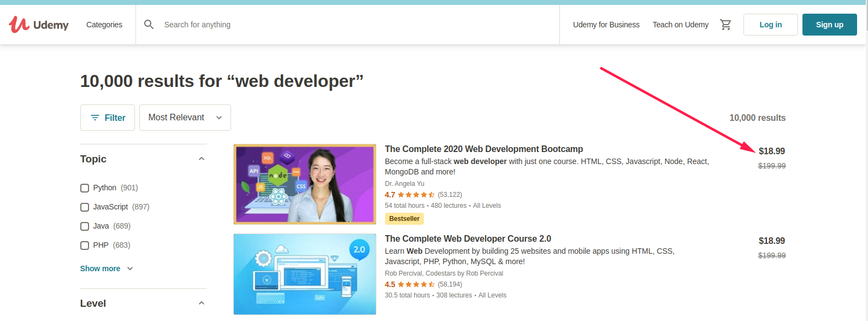The height and width of the screenshot is (321, 868).
Task: Click the Log in button
Action: point(771,25)
